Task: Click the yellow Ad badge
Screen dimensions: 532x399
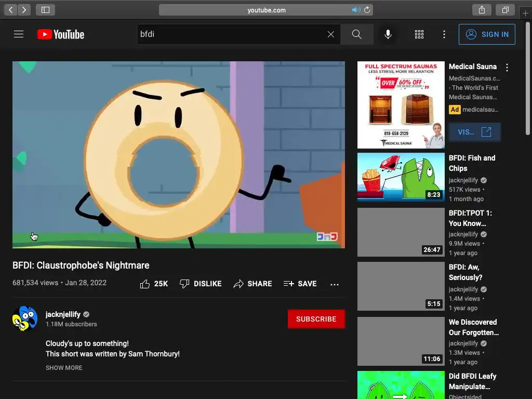Action: pyautogui.click(x=455, y=110)
